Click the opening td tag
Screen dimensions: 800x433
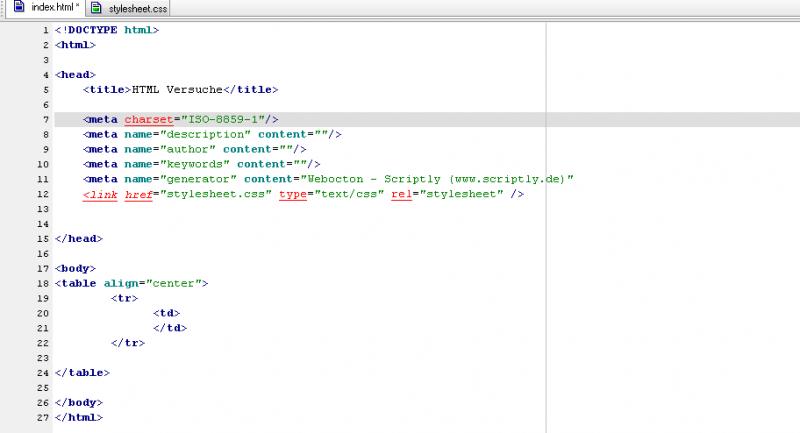[166, 313]
